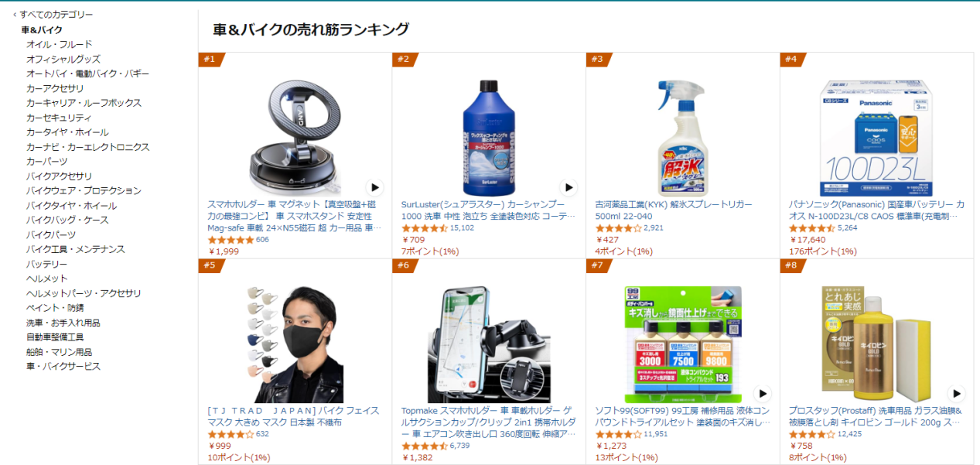Open star rating of Topmake phone holder

[424, 446]
